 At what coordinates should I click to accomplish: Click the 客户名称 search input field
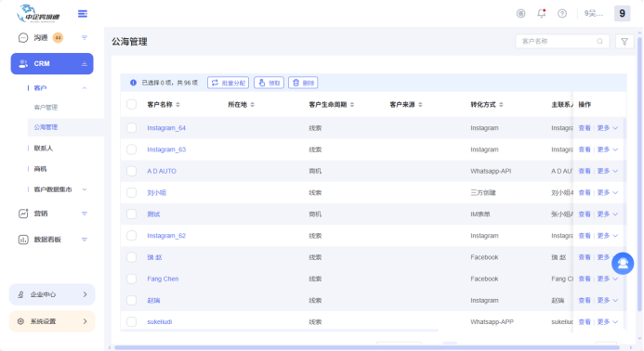click(562, 42)
